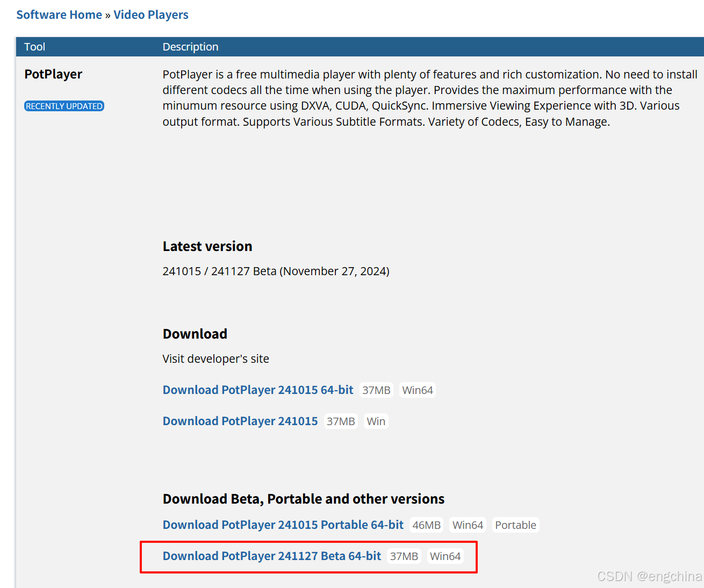Open the Software Home breadcrumb link
Screen dimensions: 704x588
(59, 15)
